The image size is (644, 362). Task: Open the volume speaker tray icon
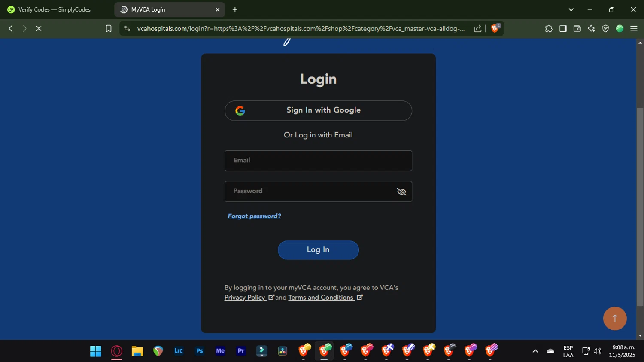click(597, 351)
